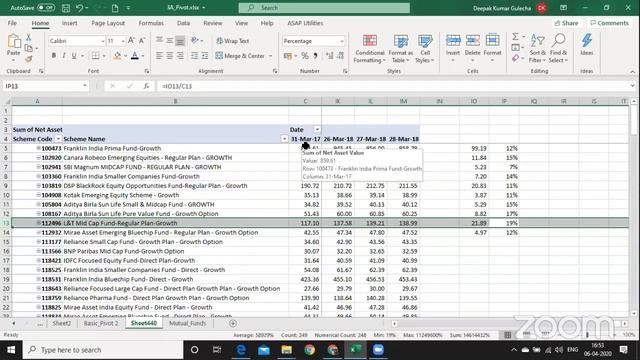Apply the Fill Color swatch
Viewport: 640px width, 360px height.
[117, 56]
